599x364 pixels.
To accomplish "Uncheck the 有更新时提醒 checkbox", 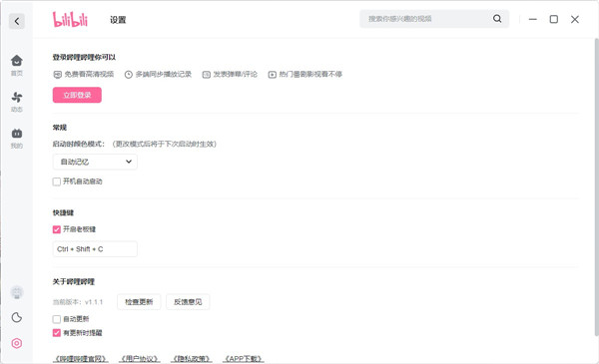I will click(x=57, y=333).
